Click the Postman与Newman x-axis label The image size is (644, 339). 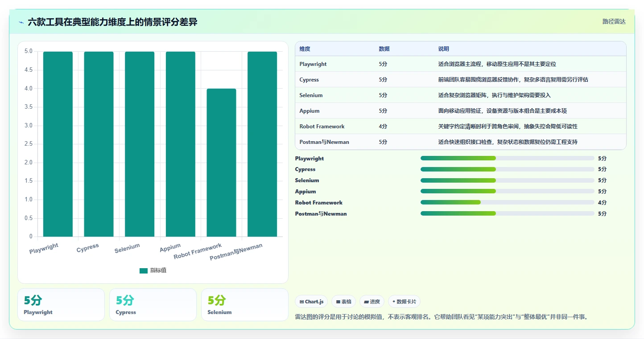pyautogui.click(x=236, y=252)
